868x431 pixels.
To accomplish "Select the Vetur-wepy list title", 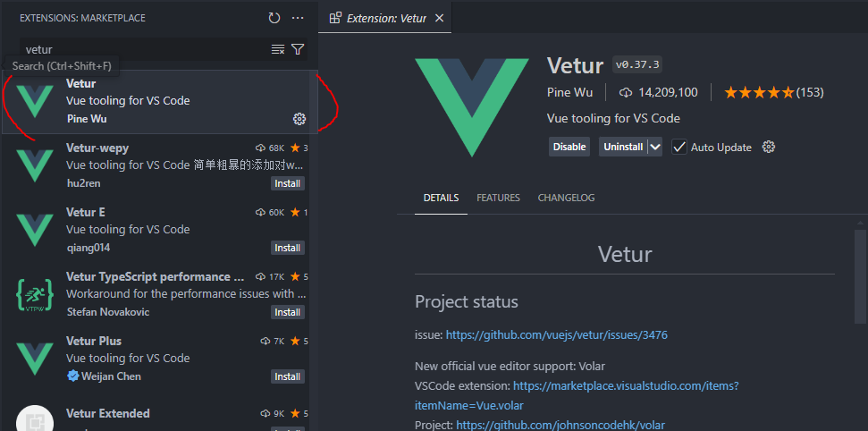I will (x=97, y=148).
